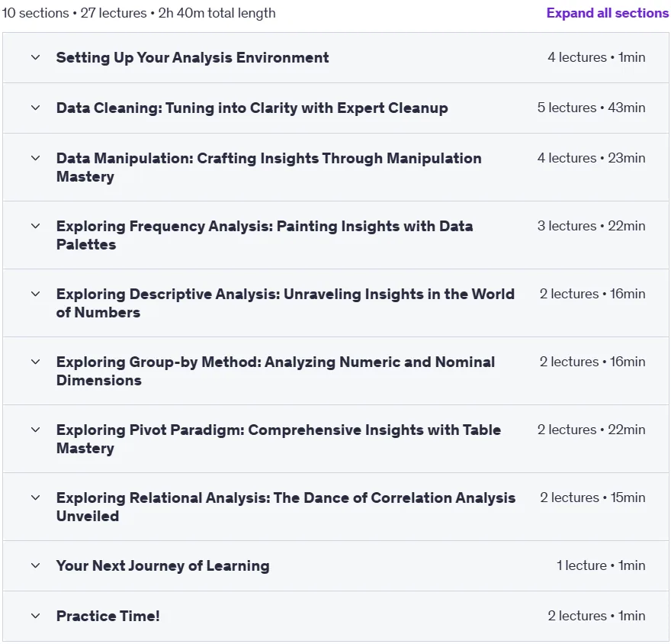Expand Your Next Journey of Learning chevron
Viewport: 671px width, 644px height.
pos(36,565)
